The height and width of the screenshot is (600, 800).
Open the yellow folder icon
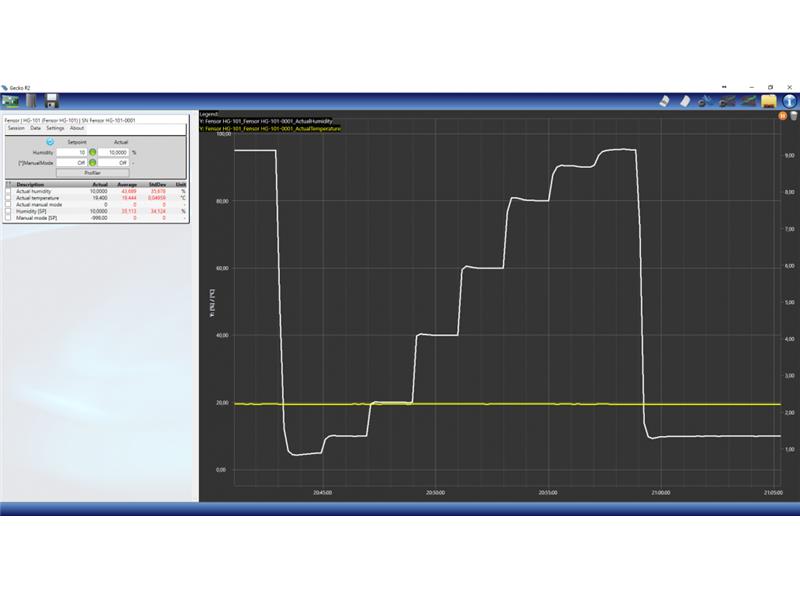click(x=768, y=101)
